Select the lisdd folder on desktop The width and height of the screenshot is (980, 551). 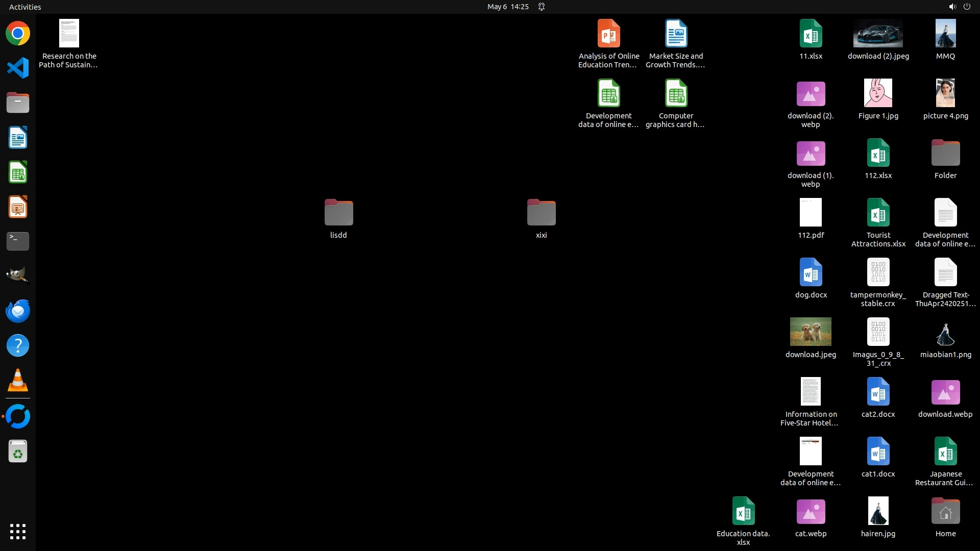[x=338, y=213]
